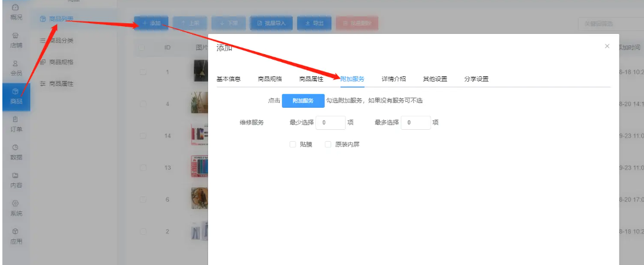This screenshot has height=265, width=644.
Task: Check the row checkbox for ID 2
Action: click(x=143, y=231)
